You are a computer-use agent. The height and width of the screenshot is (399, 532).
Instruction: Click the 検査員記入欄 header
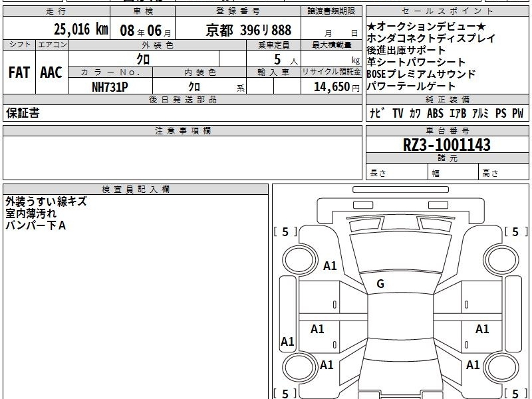[136, 190]
